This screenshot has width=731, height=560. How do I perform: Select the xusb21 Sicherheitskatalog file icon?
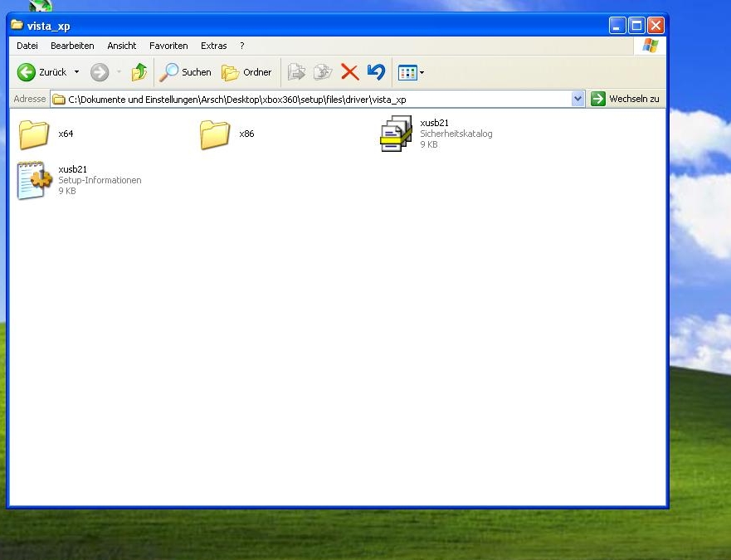(396, 134)
